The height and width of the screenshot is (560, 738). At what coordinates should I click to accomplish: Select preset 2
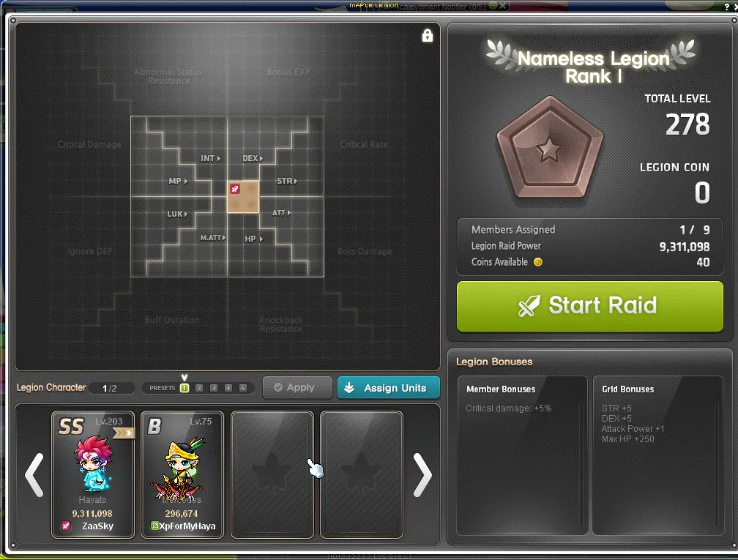(199, 388)
